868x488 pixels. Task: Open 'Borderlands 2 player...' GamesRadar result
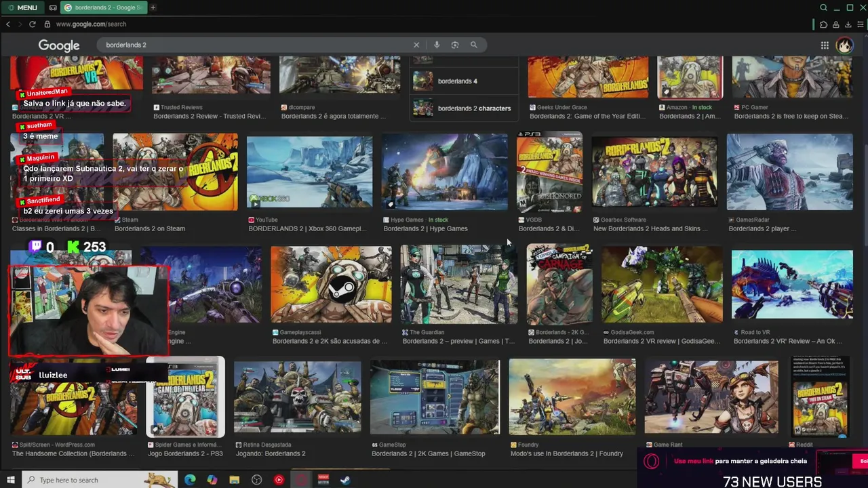pos(762,228)
